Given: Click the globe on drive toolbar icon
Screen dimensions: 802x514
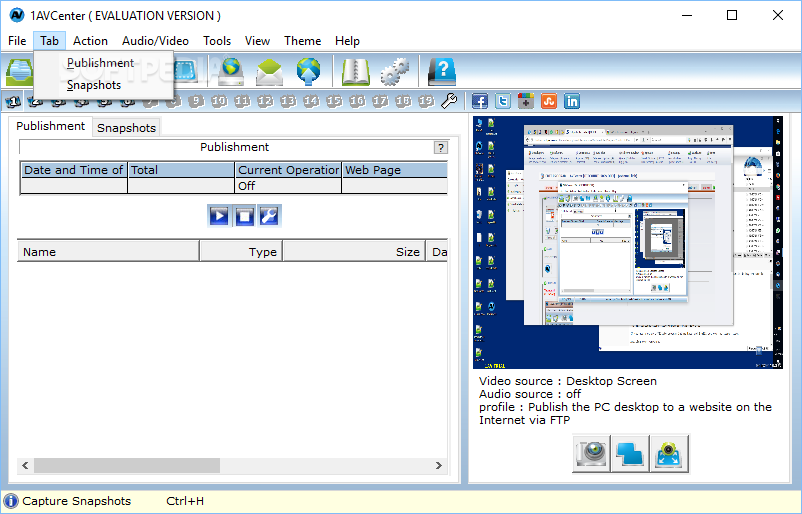Looking at the screenshot, I should click(x=231, y=72).
